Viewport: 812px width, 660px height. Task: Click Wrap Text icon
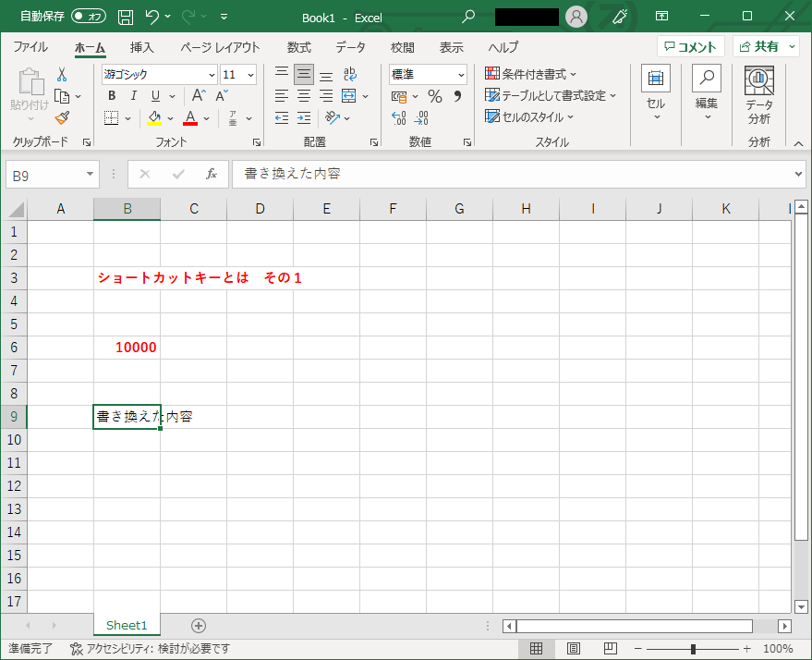click(350, 75)
